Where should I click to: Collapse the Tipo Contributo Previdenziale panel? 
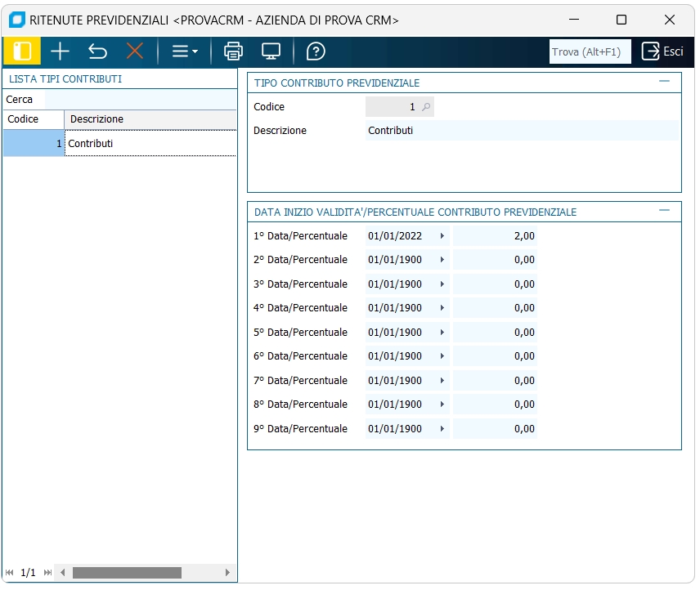click(x=664, y=82)
